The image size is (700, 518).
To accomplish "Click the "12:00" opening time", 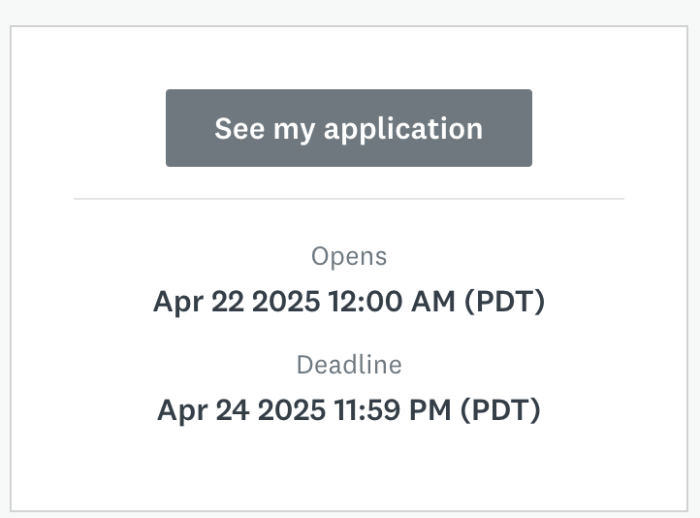I will pos(363,302).
